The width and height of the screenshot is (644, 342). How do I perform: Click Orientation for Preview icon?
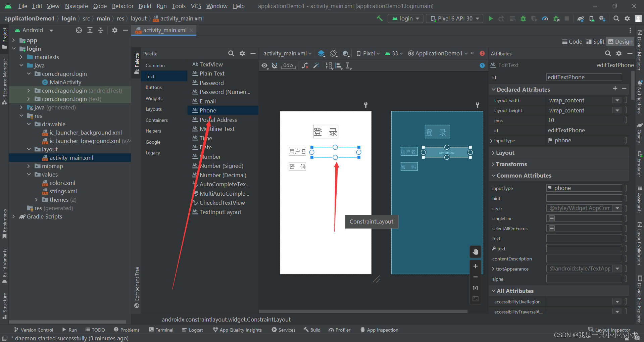333,53
